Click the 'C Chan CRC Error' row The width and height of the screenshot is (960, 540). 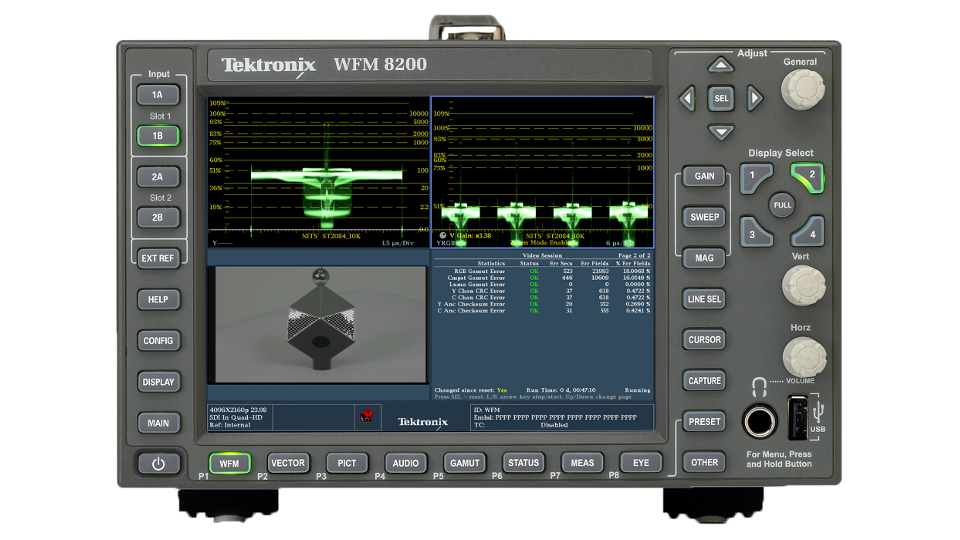pyautogui.click(x=542, y=298)
